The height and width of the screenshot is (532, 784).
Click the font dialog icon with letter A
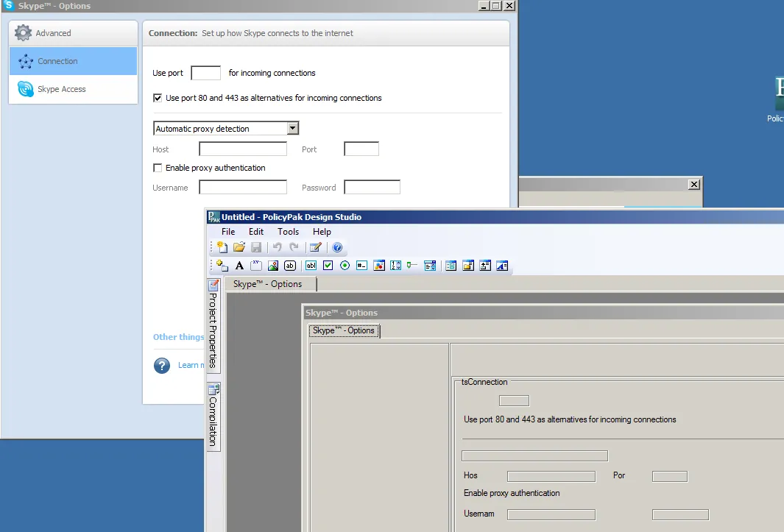click(502, 266)
